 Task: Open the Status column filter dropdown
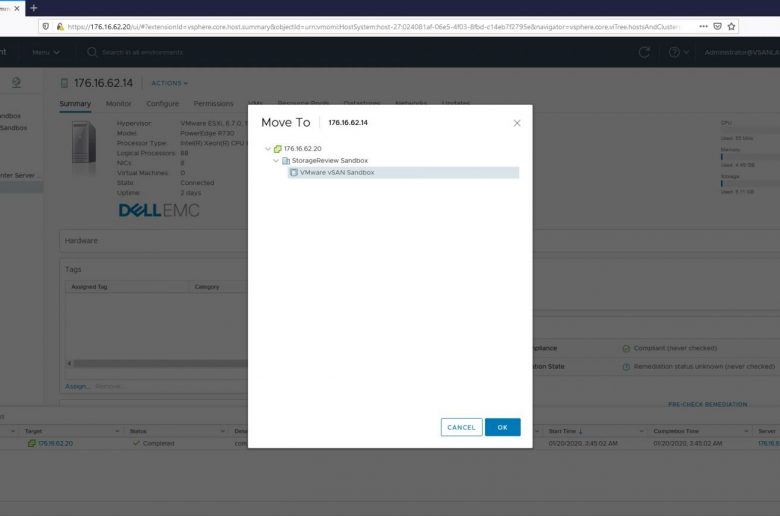coord(222,431)
